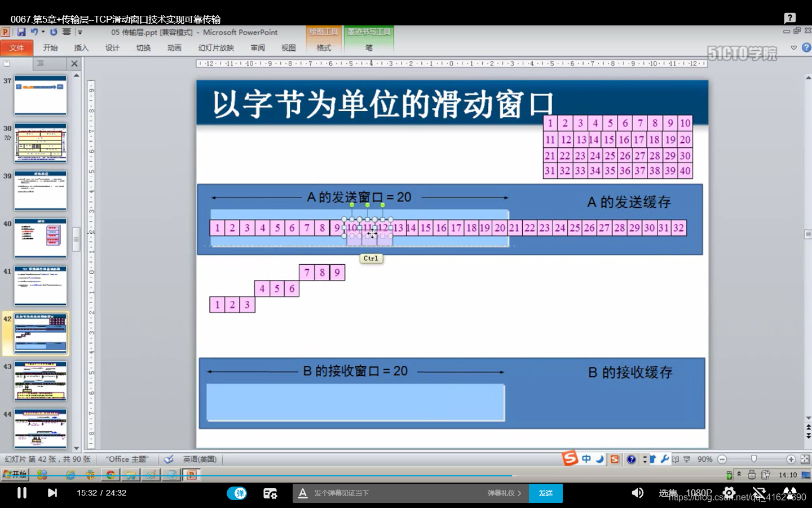Select slide 37 thumbnail
This screenshot has width=812, height=508.
point(41,95)
